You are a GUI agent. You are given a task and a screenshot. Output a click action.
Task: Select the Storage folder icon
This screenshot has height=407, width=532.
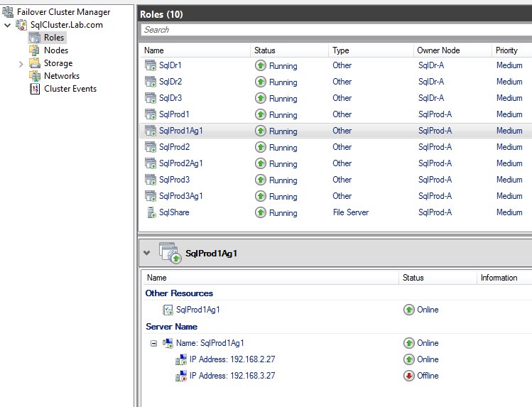35,63
